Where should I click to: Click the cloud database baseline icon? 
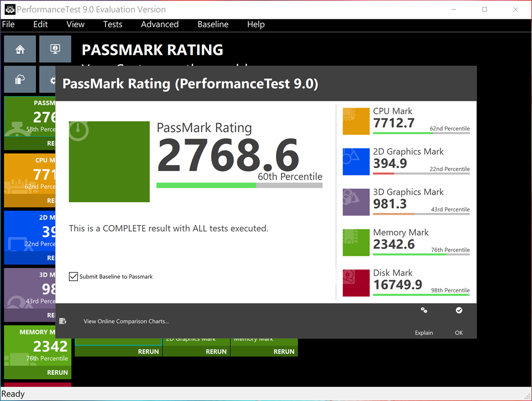pos(20,79)
